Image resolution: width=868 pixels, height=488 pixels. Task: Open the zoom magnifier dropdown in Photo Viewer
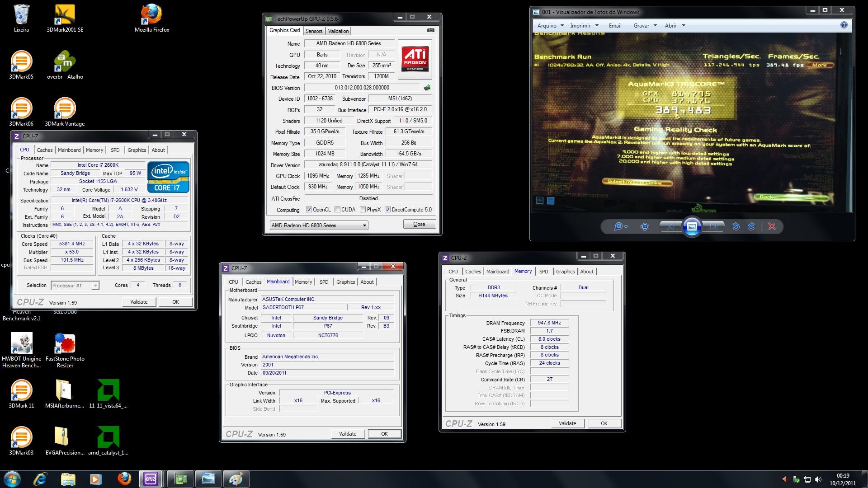(x=621, y=226)
